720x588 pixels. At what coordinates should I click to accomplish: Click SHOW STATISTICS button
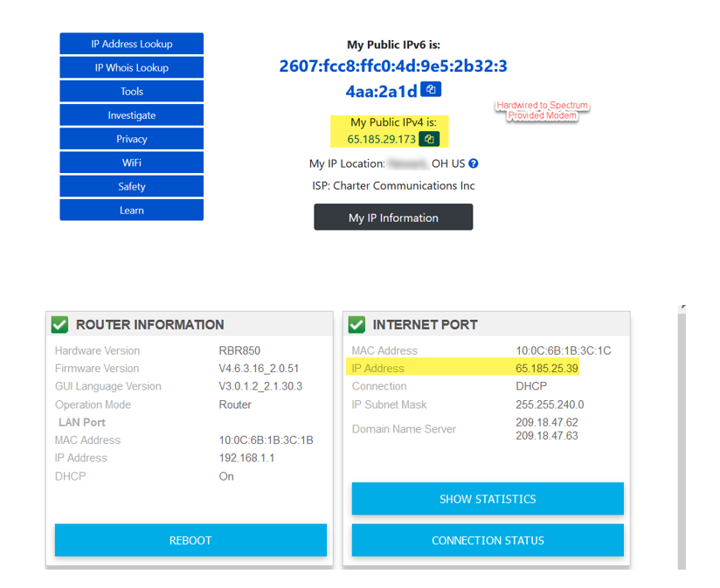488,499
